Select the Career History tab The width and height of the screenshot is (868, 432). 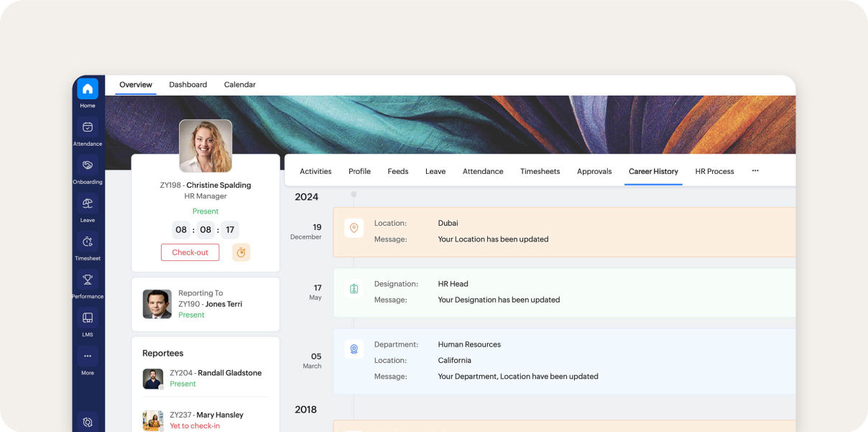point(653,171)
